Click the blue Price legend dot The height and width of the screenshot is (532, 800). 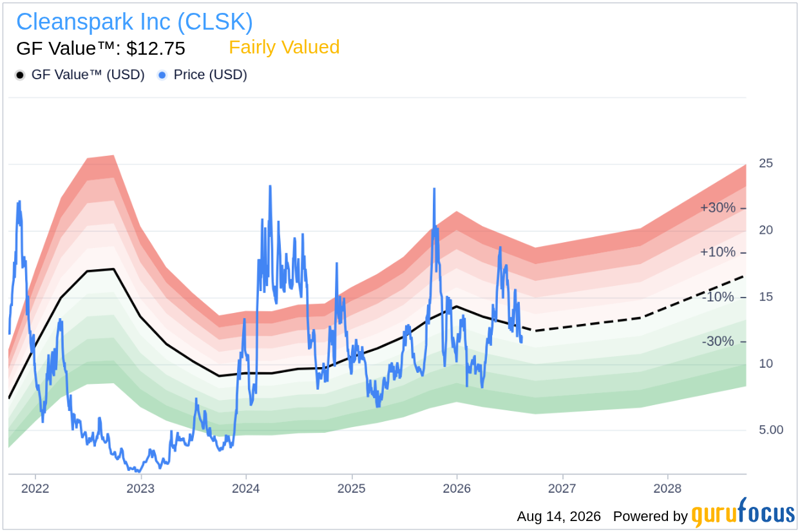(x=162, y=75)
